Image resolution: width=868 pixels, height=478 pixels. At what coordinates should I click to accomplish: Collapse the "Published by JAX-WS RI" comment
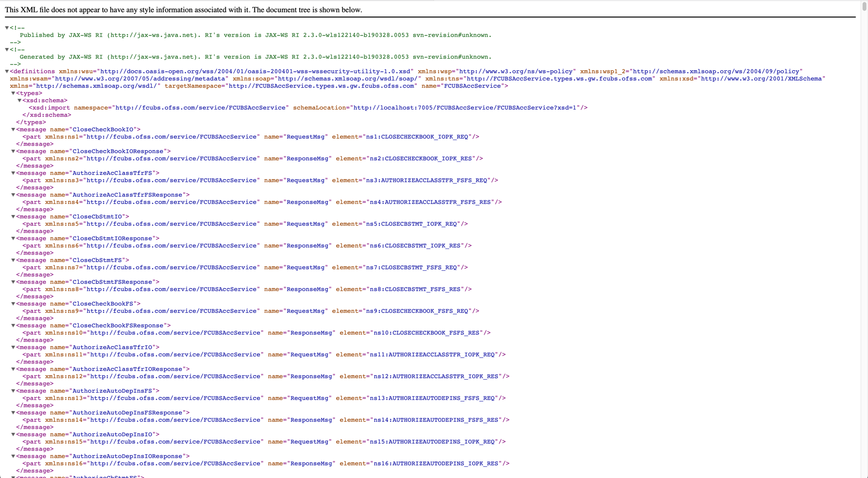[x=7, y=28]
